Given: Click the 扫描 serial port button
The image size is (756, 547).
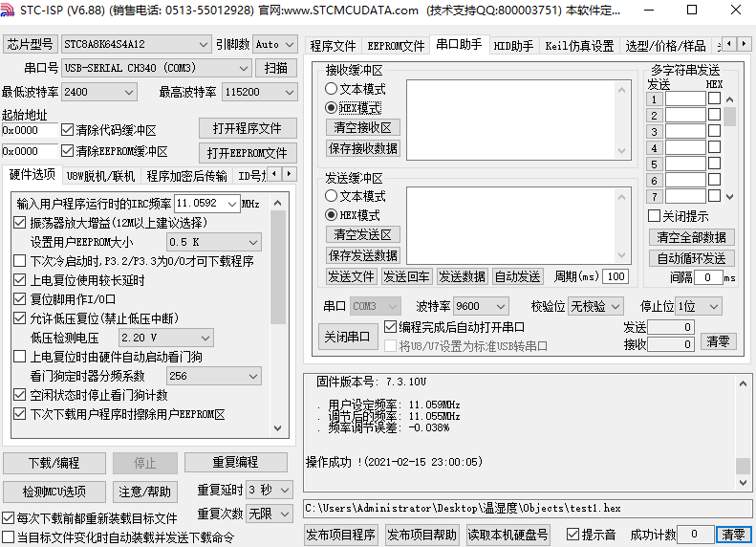Looking at the screenshot, I should 276,68.
